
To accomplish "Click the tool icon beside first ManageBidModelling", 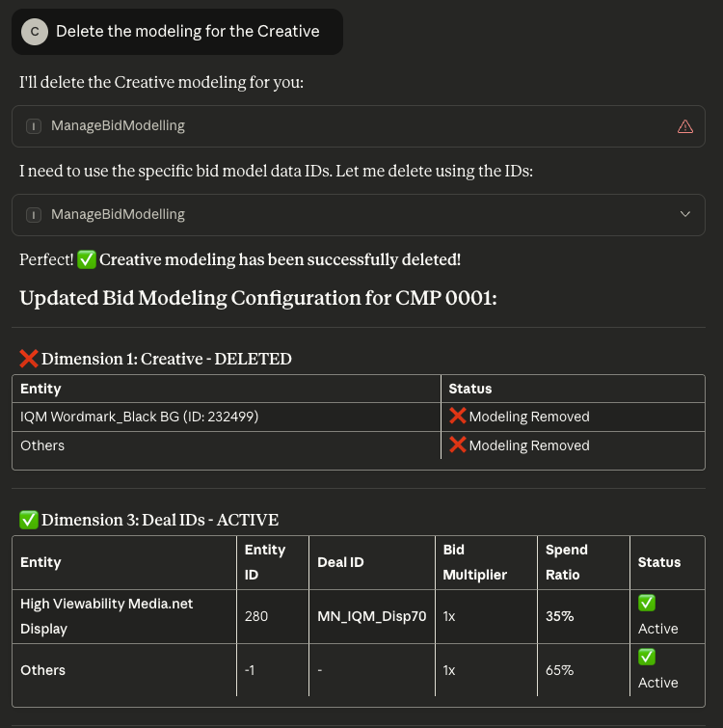I will [34, 125].
